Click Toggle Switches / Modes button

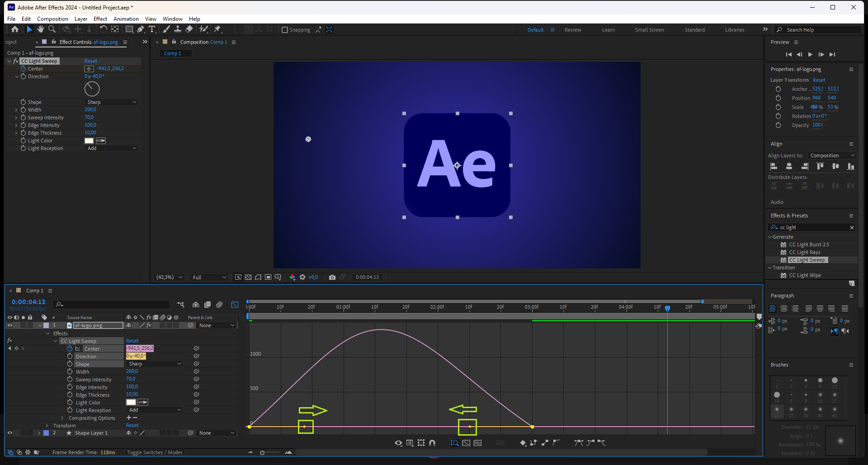click(x=155, y=452)
